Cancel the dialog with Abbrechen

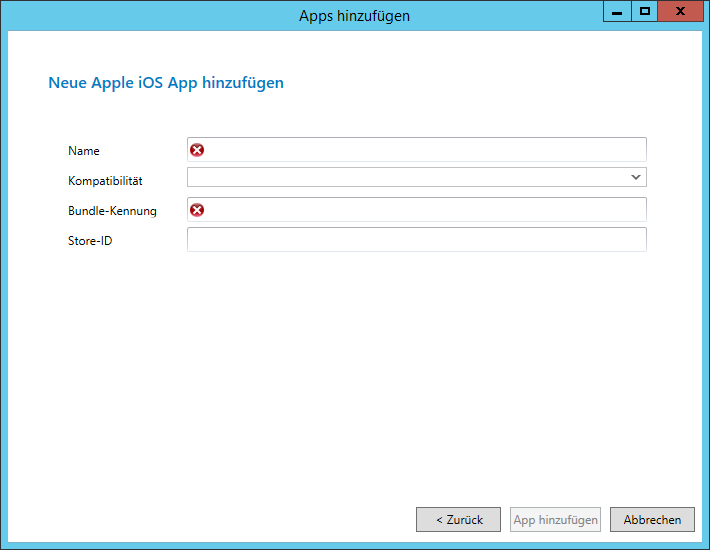coord(652,520)
